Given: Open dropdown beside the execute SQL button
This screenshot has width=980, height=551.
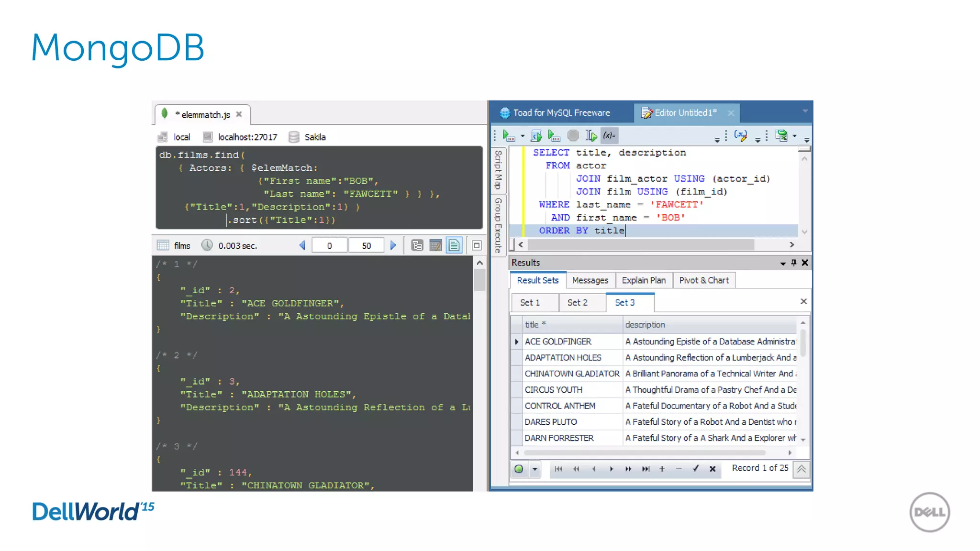Looking at the screenshot, I should click(x=523, y=136).
